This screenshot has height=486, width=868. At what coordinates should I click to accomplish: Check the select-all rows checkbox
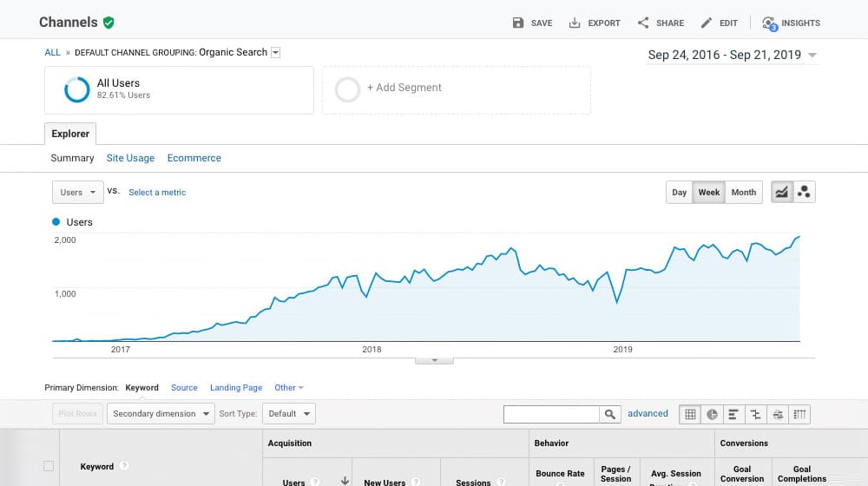[x=49, y=466]
